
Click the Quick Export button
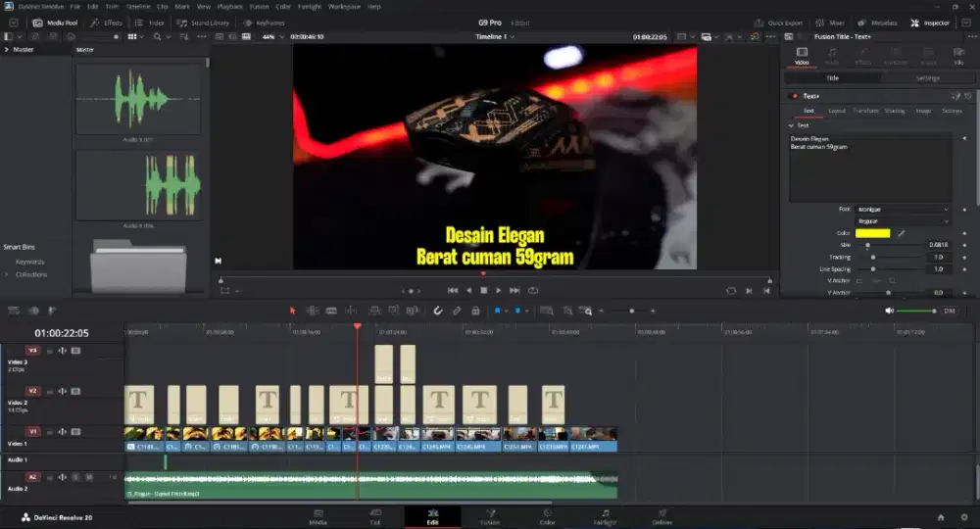[x=778, y=23]
